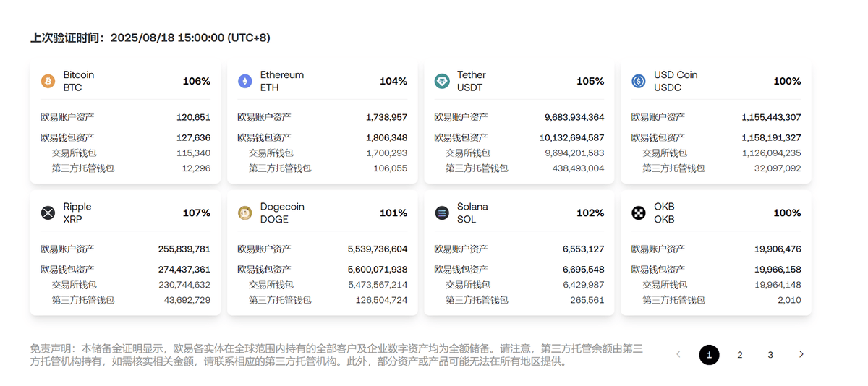Click XRP account assets value 255,839,781
This screenshot has height=386, width=868.
tap(184, 249)
